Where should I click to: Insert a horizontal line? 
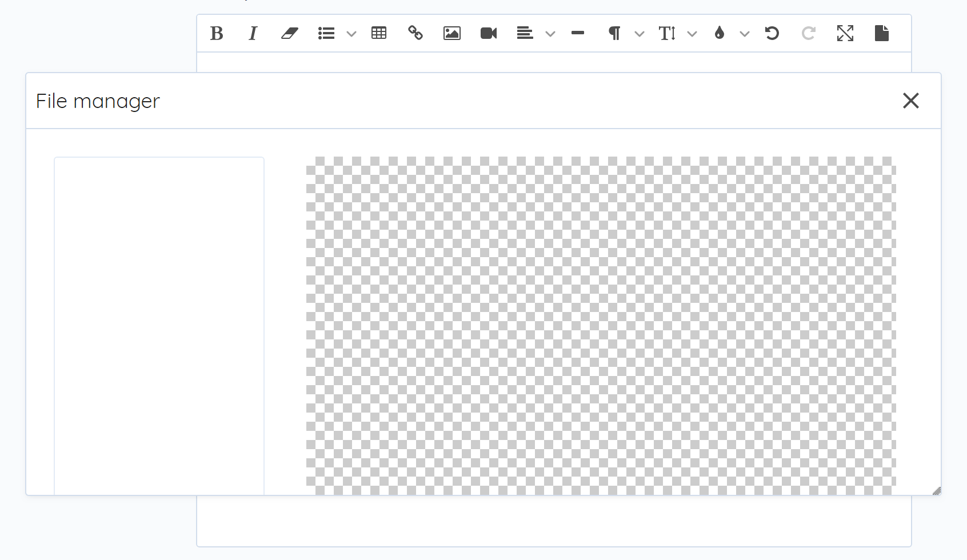tap(578, 33)
